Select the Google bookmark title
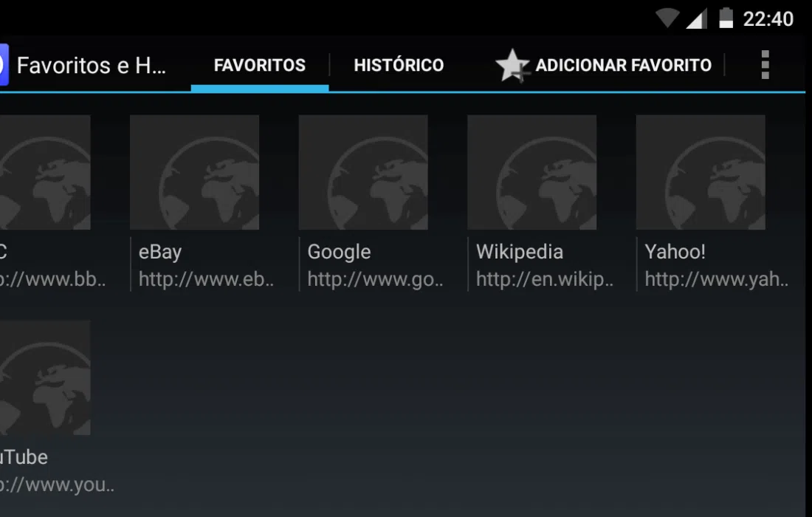Image resolution: width=812 pixels, height=517 pixels. pyautogui.click(x=340, y=253)
